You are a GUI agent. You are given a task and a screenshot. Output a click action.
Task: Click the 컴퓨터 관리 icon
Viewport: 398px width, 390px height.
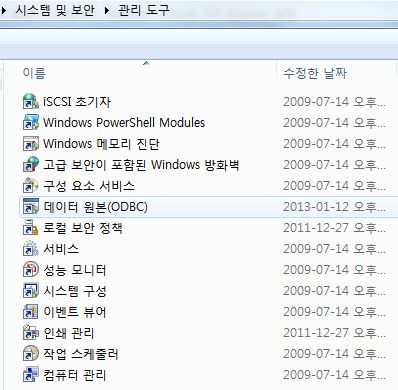(x=31, y=375)
